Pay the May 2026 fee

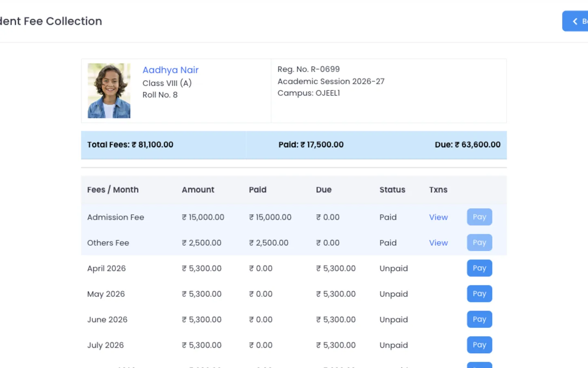479,294
